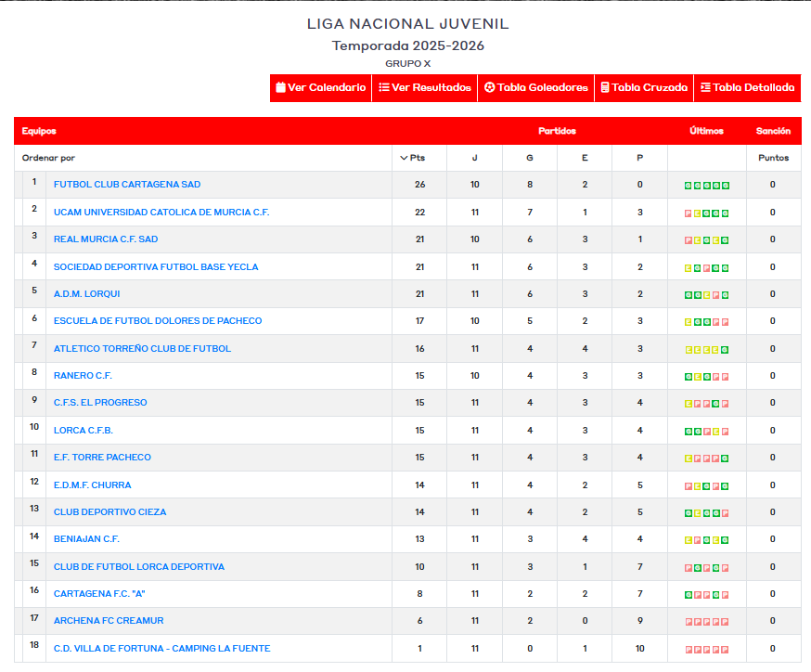The image size is (811, 672).
Task: Click the red P result in Club Deportivo Cieza row
Action: coord(725,513)
